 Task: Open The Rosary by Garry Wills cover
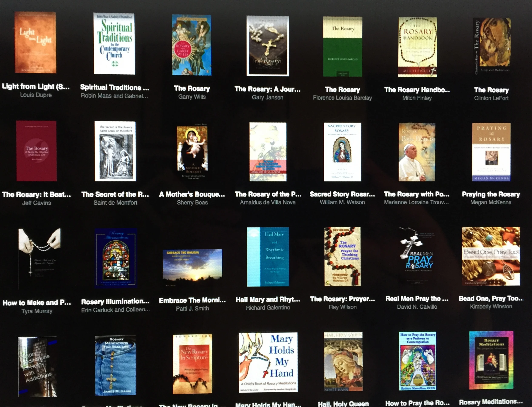pyautogui.click(x=192, y=45)
